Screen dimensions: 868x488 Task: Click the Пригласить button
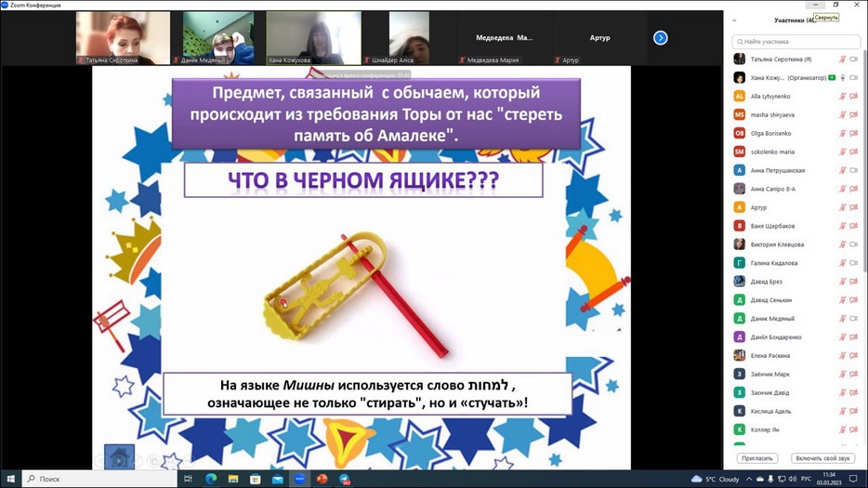click(756, 458)
